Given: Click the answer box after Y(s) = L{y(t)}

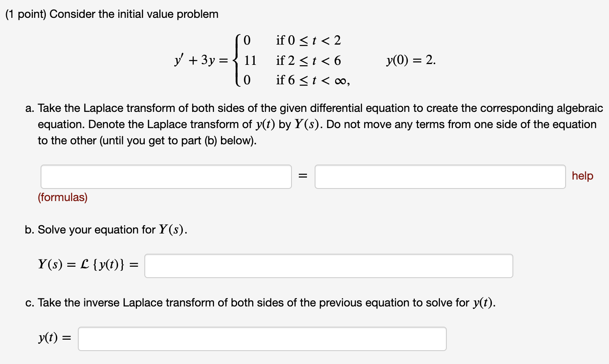Looking at the screenshot, I should (x=328, y=266).
